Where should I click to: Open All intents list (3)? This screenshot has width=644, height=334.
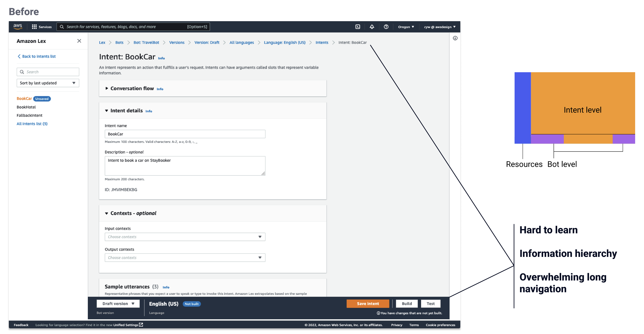[x=32, y=124]
